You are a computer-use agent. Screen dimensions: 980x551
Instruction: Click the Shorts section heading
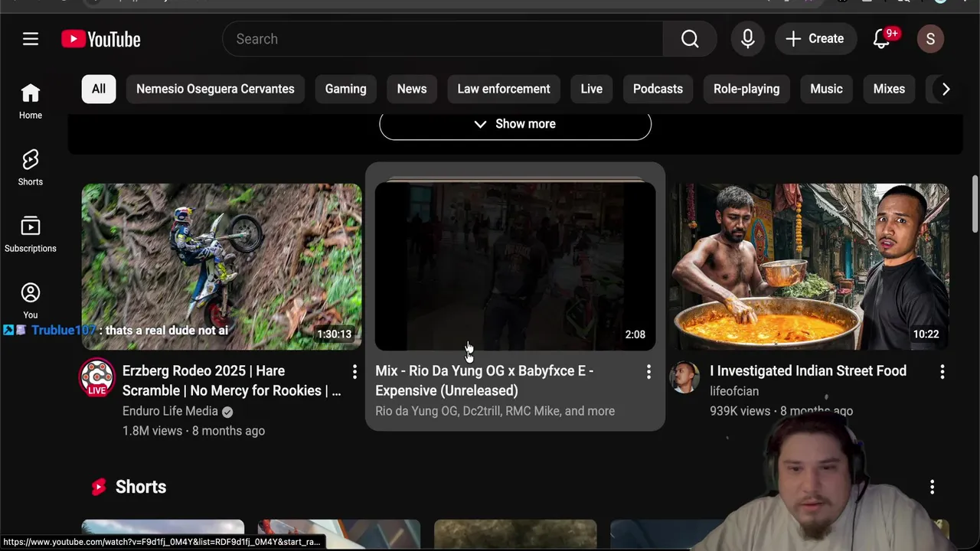pyautogui.click(x=141, y=487)
